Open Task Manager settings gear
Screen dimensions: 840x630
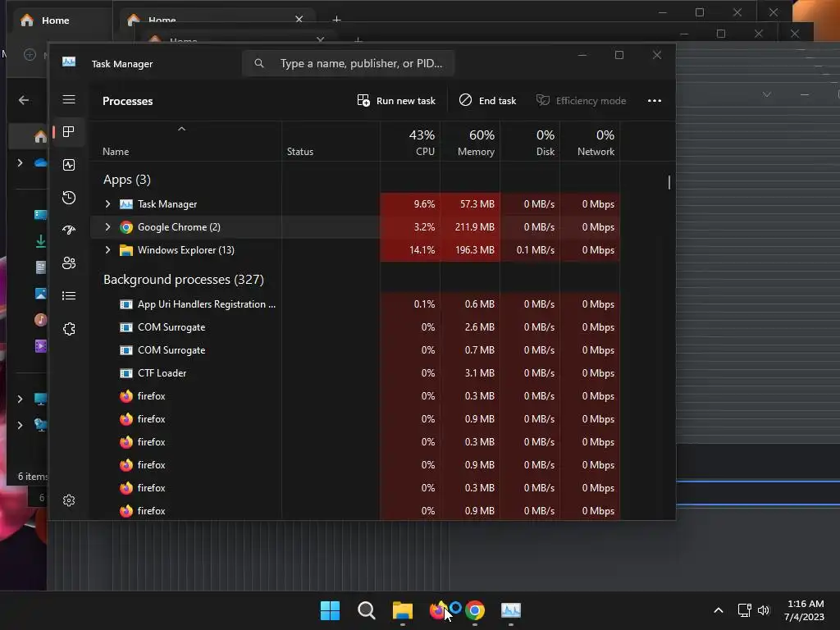tap(69, 500)
